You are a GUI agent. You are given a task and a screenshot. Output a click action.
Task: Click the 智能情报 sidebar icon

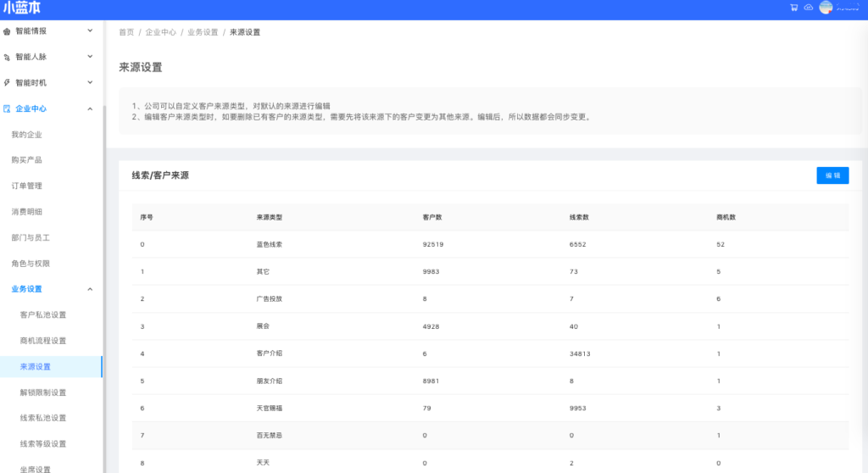coord(8,31)
